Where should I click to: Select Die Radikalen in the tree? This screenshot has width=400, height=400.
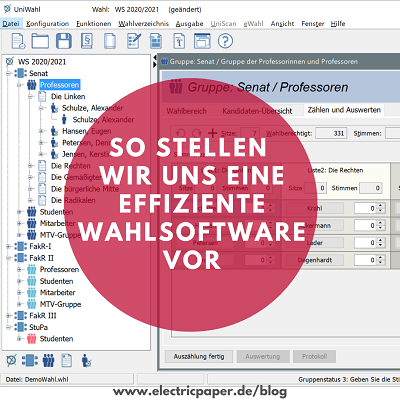point(73,200)
